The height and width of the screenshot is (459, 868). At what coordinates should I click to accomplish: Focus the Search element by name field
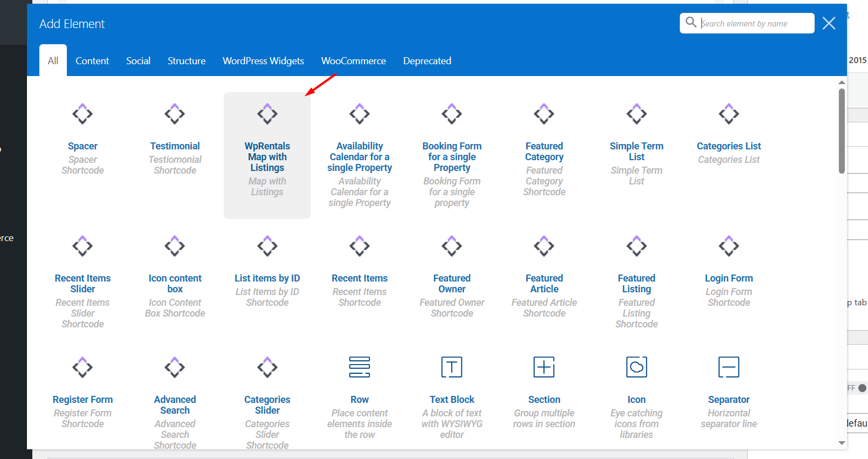coord(755,24)
